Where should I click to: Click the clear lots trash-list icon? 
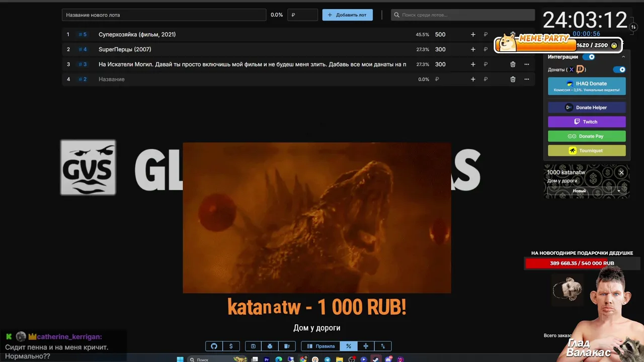coord(287,346)
